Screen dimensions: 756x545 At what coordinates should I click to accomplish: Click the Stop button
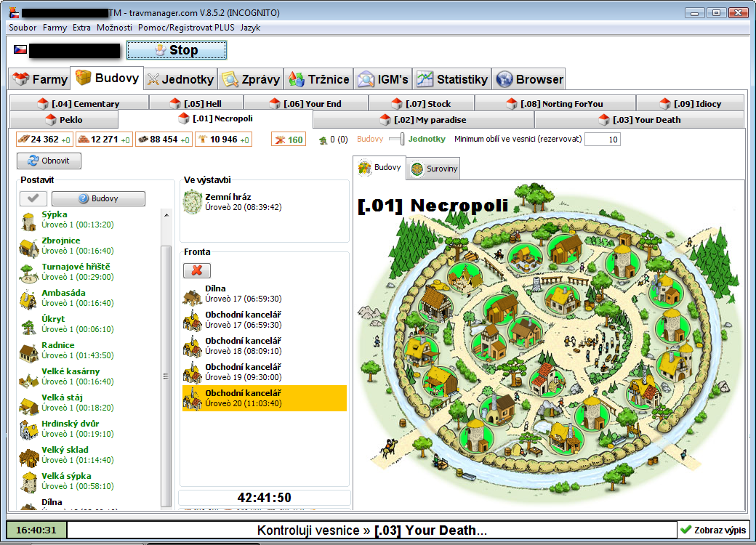[177, 50]
